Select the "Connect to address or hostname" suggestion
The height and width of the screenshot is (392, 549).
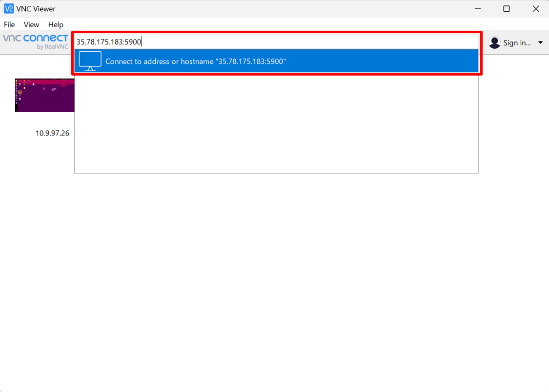tap(195, 61)
